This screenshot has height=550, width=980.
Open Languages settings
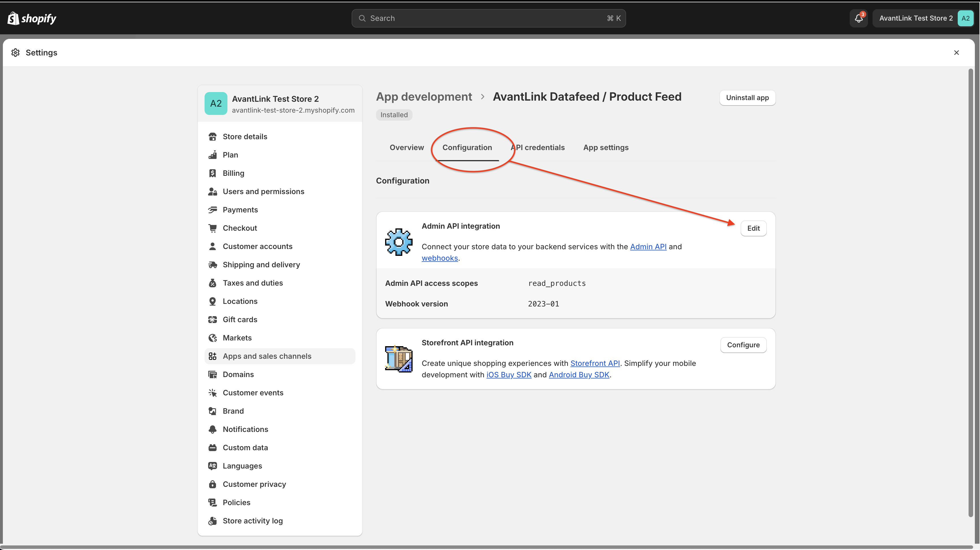click(280, 466)
